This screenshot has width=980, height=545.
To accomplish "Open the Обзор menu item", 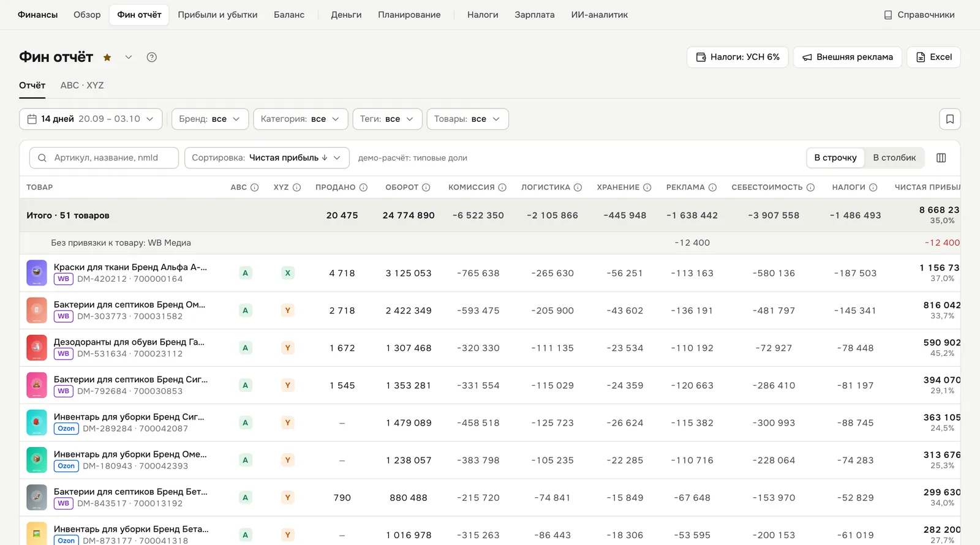I will [87, 15].
